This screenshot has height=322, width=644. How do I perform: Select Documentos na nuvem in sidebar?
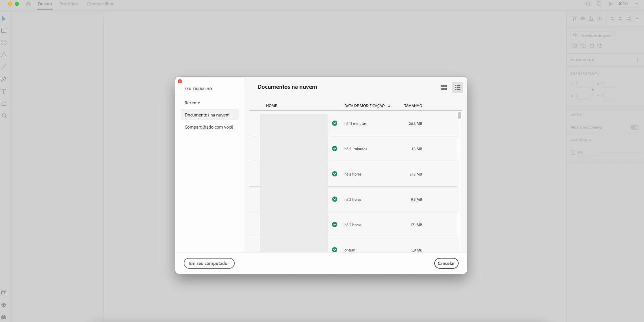(x=210, y=115)
